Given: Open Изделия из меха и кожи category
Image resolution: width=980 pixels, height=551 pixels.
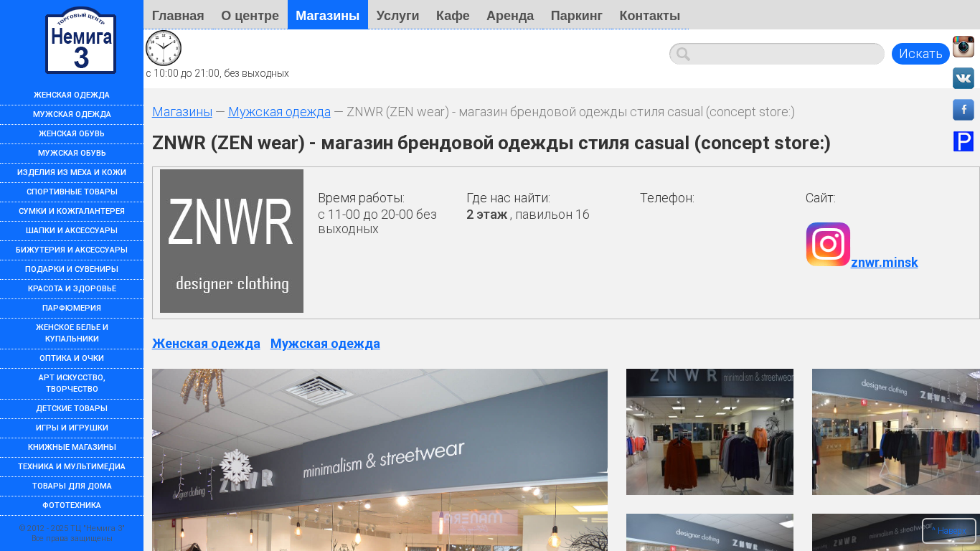Looking at the screenshot, I should (72, 173).
